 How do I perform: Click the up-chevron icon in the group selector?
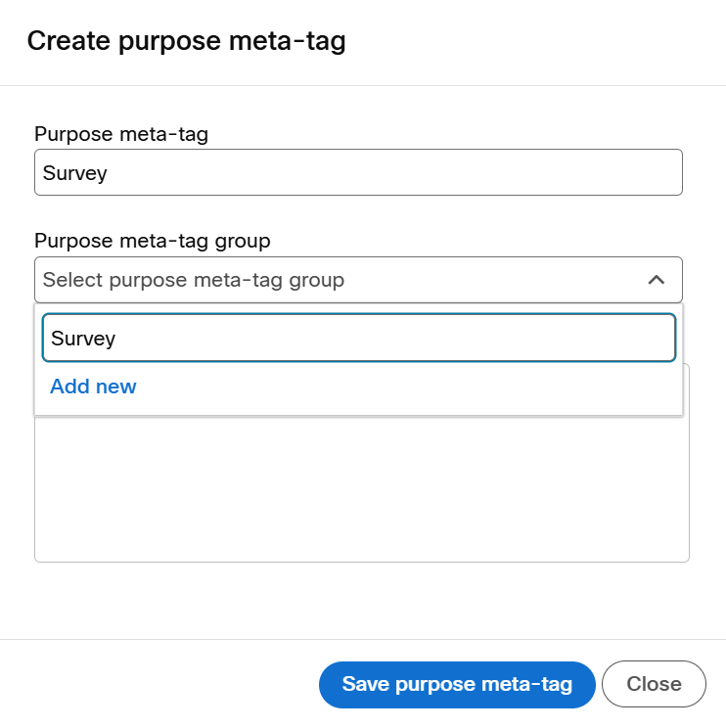656,280
